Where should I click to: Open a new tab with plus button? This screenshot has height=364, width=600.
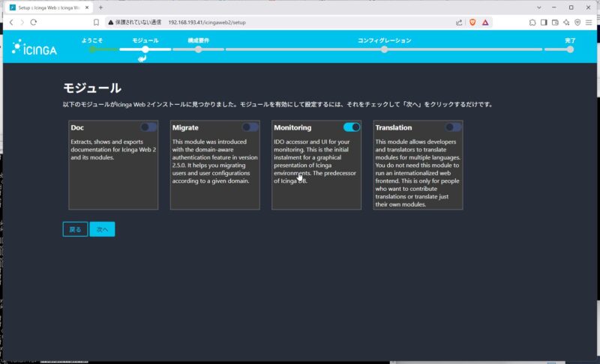pos(100,7)
